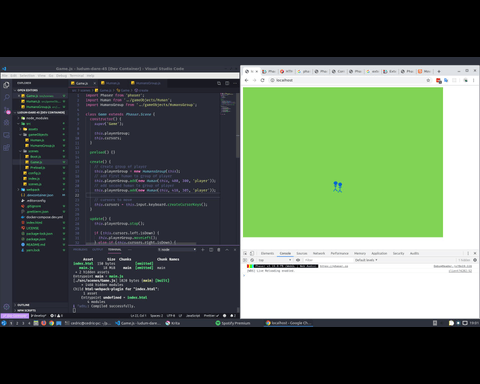Viewport: 480px width, 384px height.
Task: Kill the terminal with the trash icon
Action: pos(219,249)
